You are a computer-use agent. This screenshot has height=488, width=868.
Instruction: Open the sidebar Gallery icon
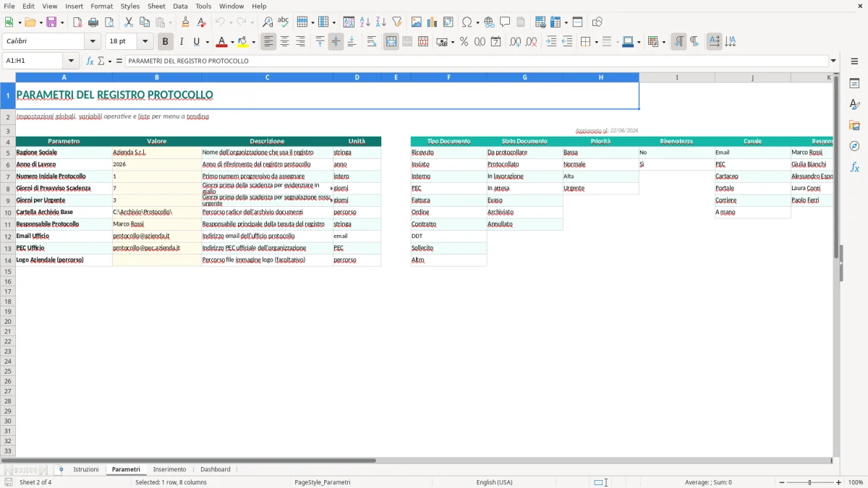[x=854, y=125]
